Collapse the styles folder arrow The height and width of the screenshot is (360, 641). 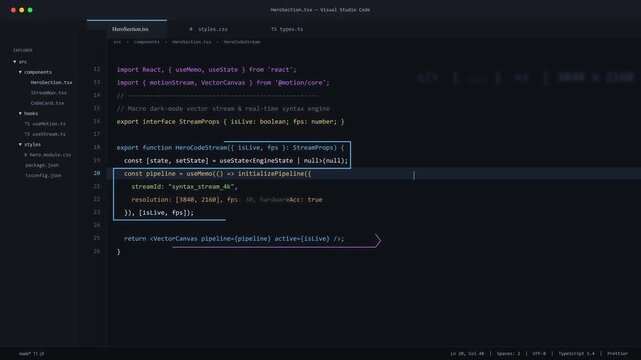tap(20, 144)
